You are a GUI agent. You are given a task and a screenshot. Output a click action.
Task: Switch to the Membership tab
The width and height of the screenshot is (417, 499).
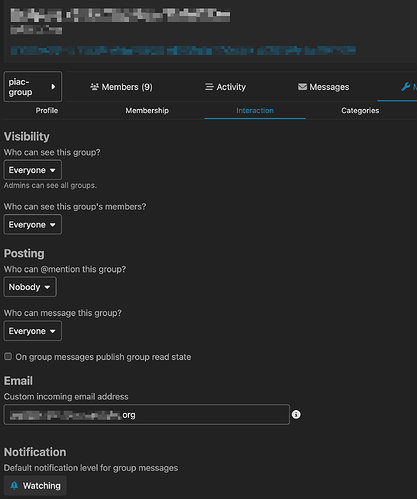coord(147,110)
